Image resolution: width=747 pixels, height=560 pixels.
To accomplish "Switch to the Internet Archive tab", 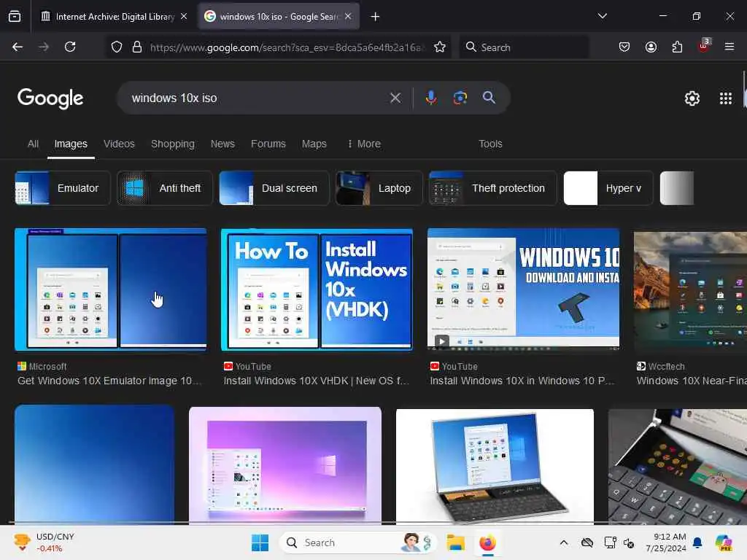I will point(108,17).
